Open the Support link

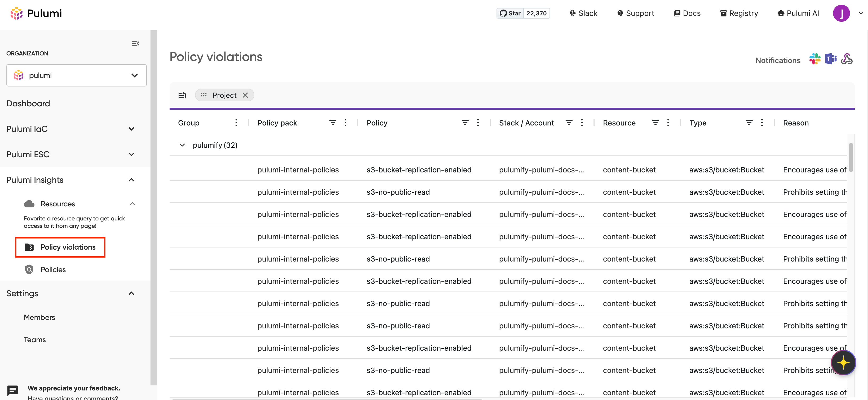635,13
